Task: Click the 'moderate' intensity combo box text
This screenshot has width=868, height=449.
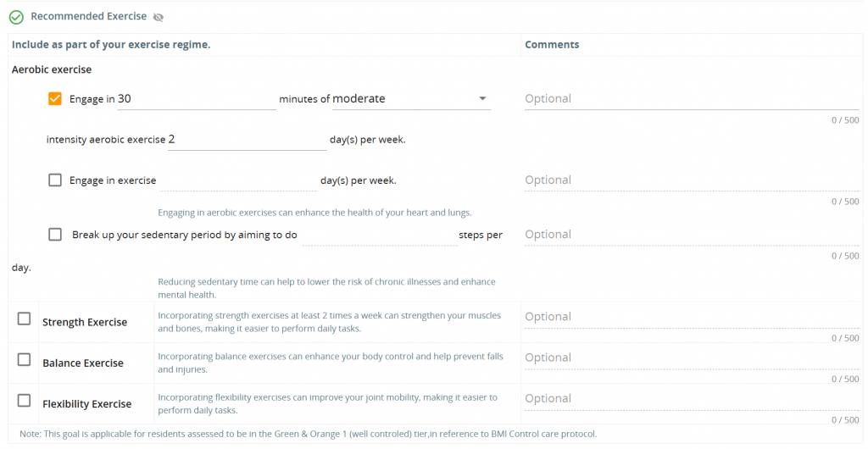Action: pyautogui.click(x=359, y=98)
